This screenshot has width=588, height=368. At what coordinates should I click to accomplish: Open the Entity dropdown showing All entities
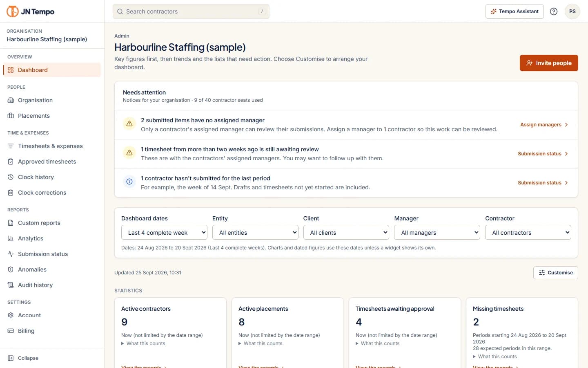(x=255, y=232)
